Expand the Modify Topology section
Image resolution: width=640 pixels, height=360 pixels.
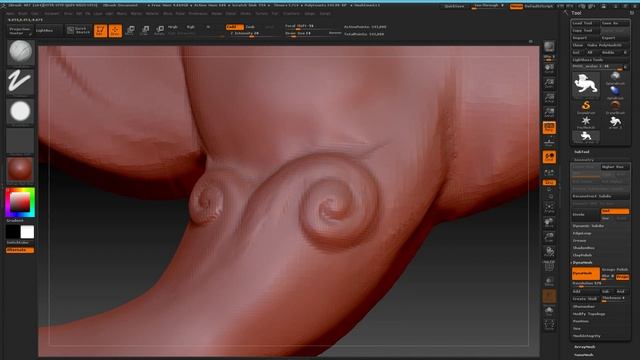[589, 314]
